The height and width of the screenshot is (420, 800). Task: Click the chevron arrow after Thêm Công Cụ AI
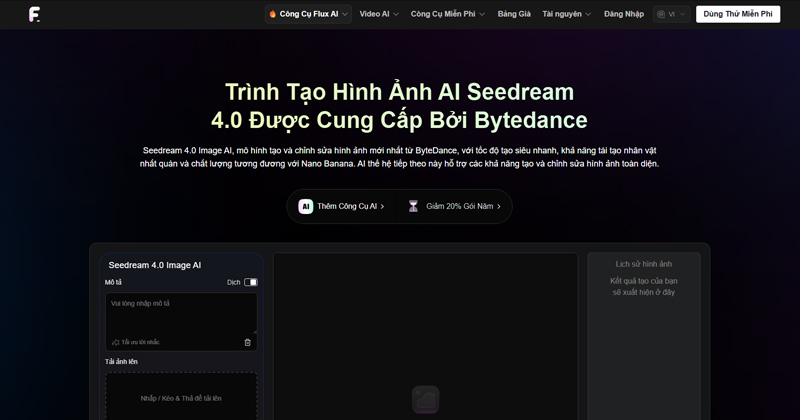pyautogui.click(x=382, y=206)
